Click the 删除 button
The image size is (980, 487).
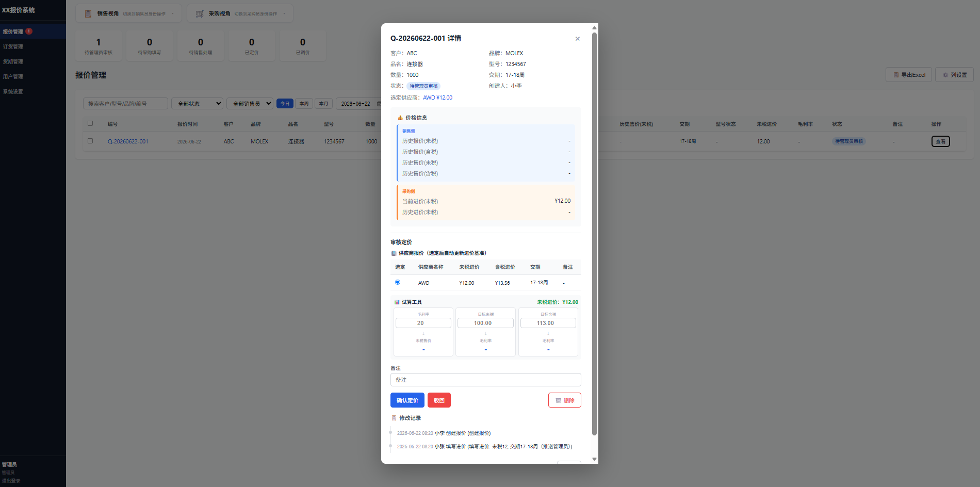coord(565,400)
